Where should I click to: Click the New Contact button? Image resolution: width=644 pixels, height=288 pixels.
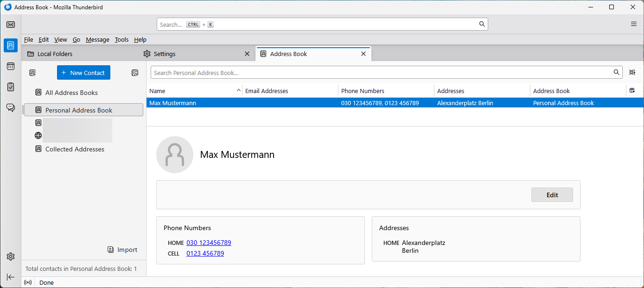coord(83,73)
